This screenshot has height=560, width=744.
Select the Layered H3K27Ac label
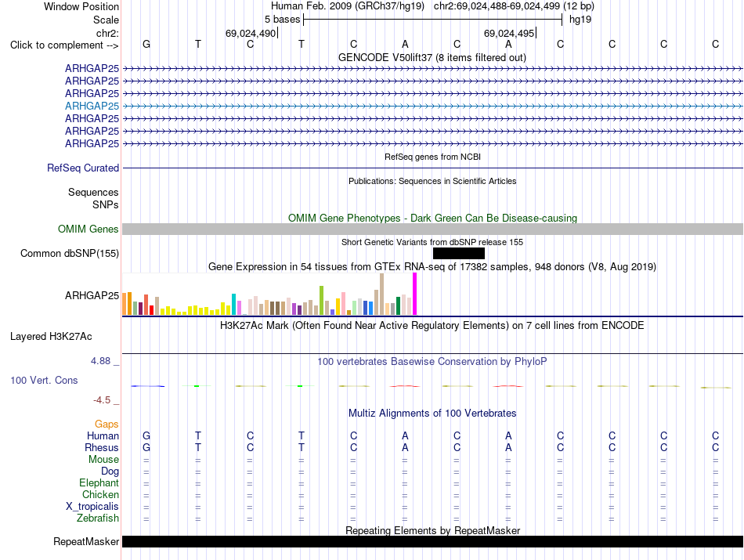coord(51,337)
